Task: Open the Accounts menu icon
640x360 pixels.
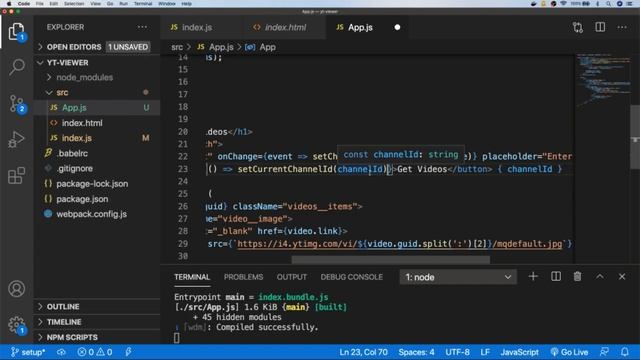Action: tap(16, 289)
